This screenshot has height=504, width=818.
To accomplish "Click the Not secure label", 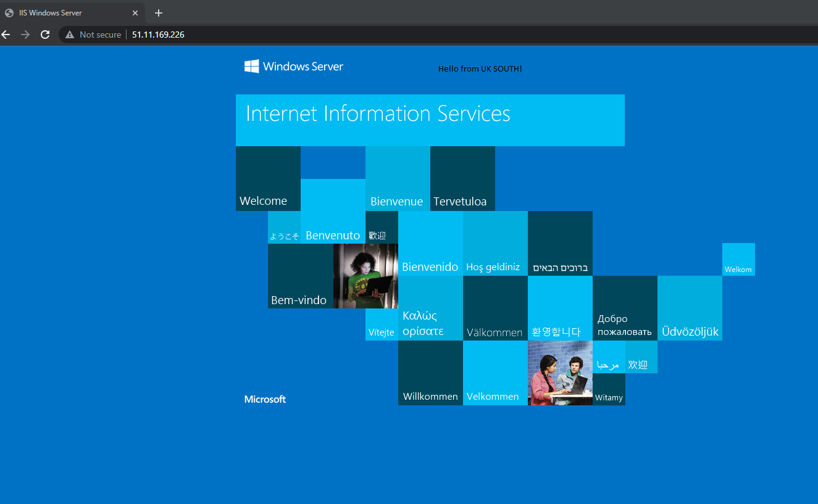I will [100, 35].
